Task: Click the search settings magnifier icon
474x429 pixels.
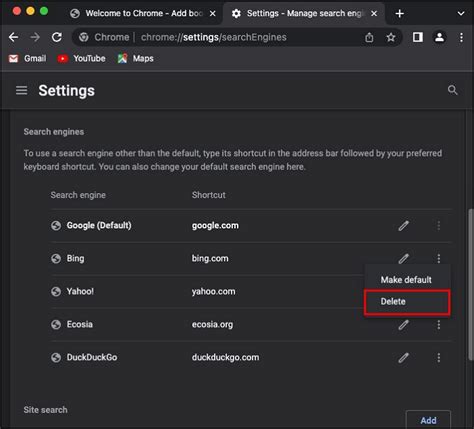Action: tap(452, 90)
